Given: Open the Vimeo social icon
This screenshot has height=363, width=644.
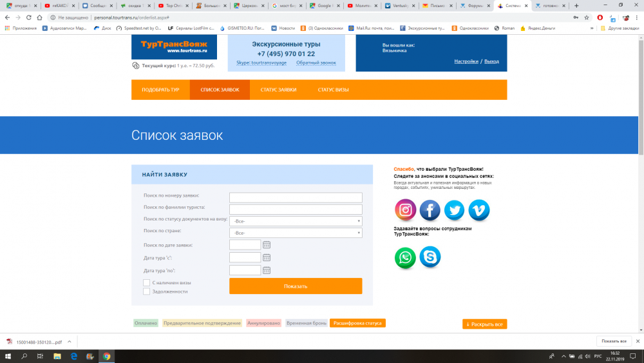Looking at the screenshot, I should [x=479, y=210].
